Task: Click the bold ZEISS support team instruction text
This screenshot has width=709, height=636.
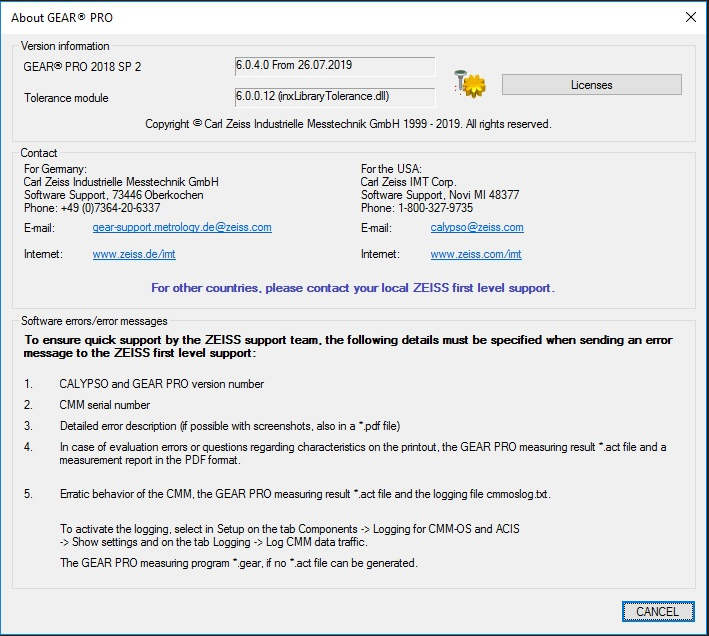Action: (348, 346)
